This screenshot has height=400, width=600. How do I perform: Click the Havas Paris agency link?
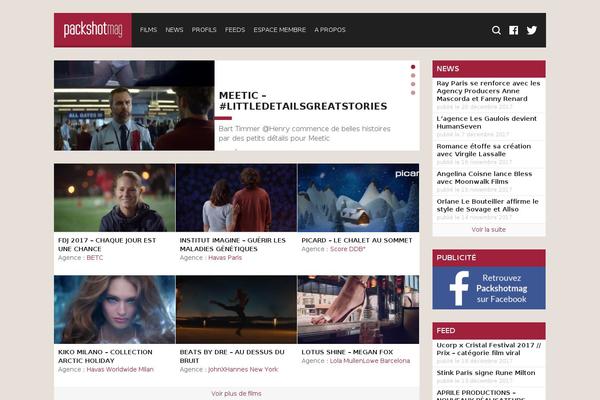click(x=225, y=258)
